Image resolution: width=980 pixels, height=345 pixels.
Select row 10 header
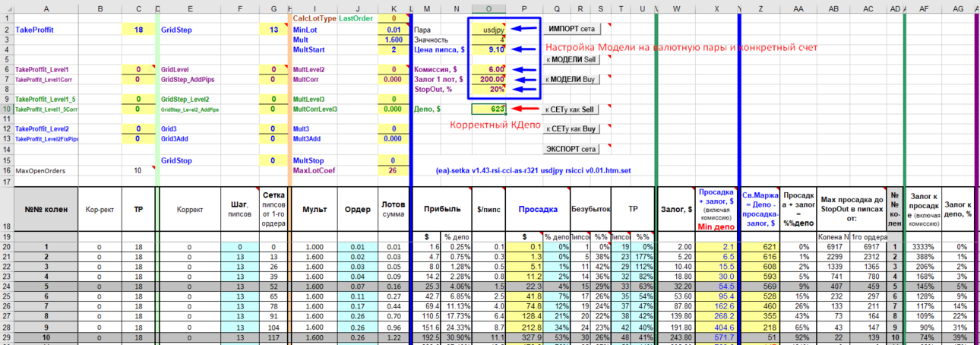coord(6,109)
